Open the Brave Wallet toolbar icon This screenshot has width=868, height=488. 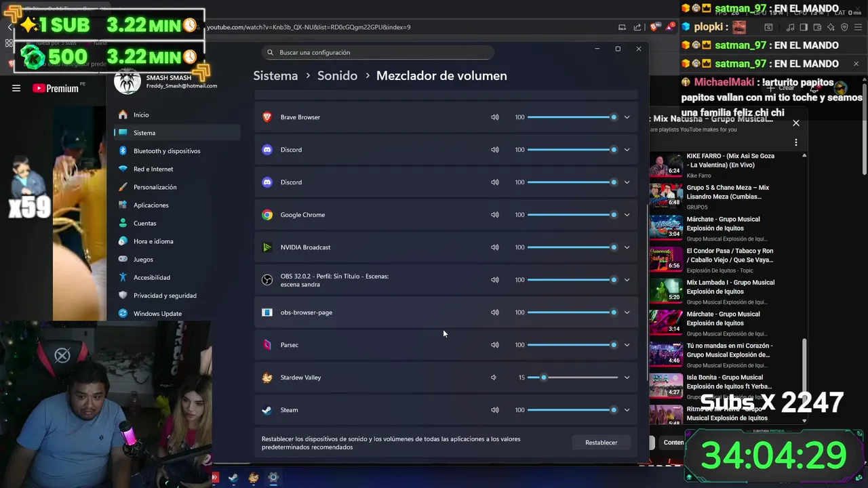click(818, 27)
